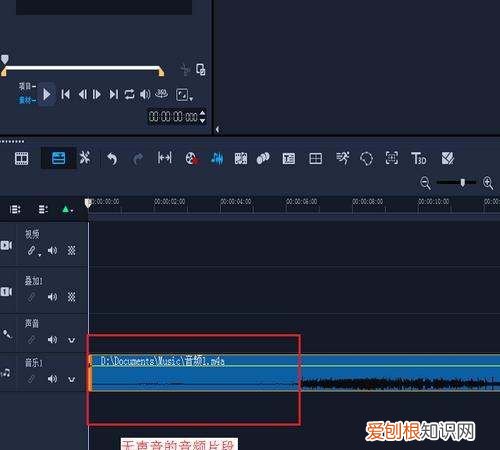Image resolution: width=500 pixels, height=450 pixels.
Task: Open the split screen template creator
Action: click(315, 159)
